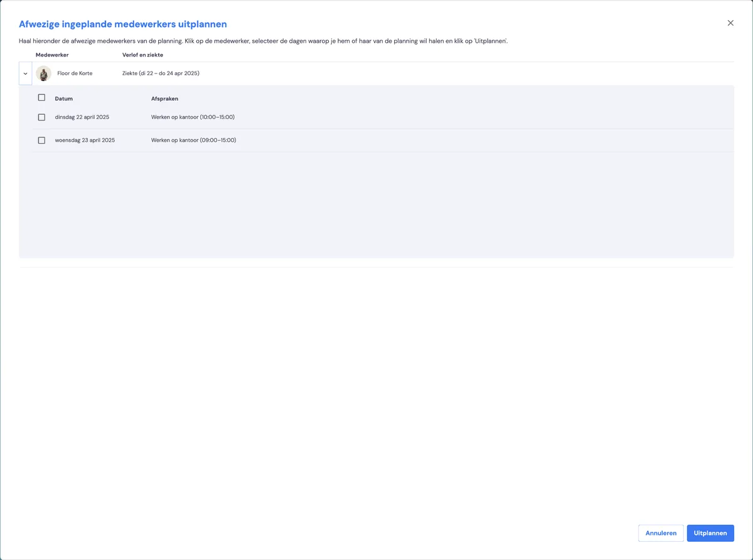The height and width of the screenshot is (560, 753).
Task: Click the date text woensdag 23 april 2025
Action: [85, 140]
